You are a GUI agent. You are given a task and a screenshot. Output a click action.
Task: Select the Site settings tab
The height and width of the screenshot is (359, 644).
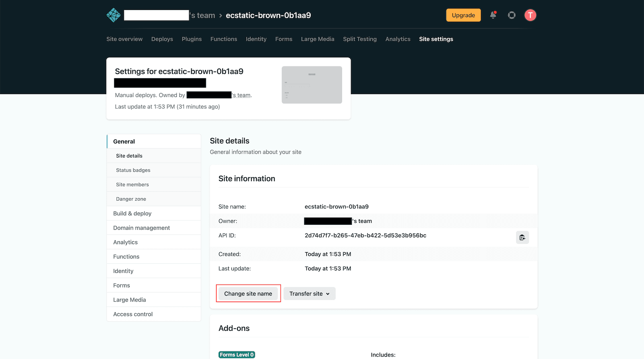(x=436, y=39)
